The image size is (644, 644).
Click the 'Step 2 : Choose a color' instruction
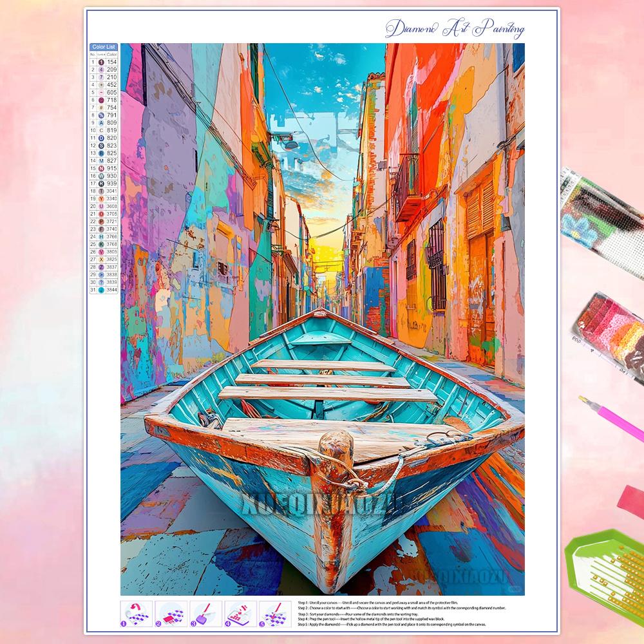click(402, 608)
